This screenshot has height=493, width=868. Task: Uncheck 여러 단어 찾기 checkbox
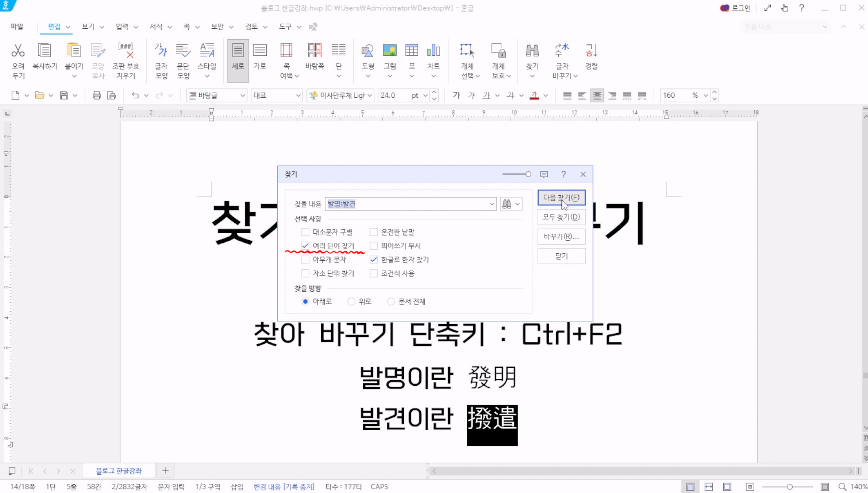305,246
